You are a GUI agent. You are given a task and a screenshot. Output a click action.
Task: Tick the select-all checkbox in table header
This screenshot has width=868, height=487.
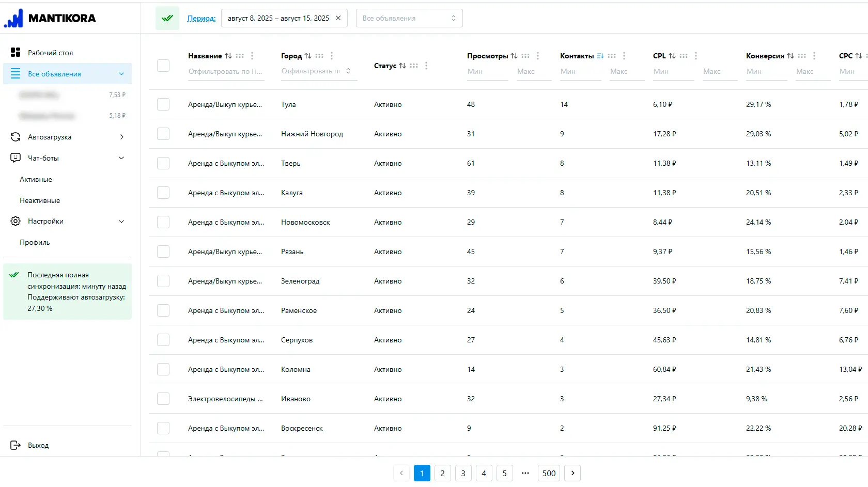pyautogui.click(x=163, y=66)
